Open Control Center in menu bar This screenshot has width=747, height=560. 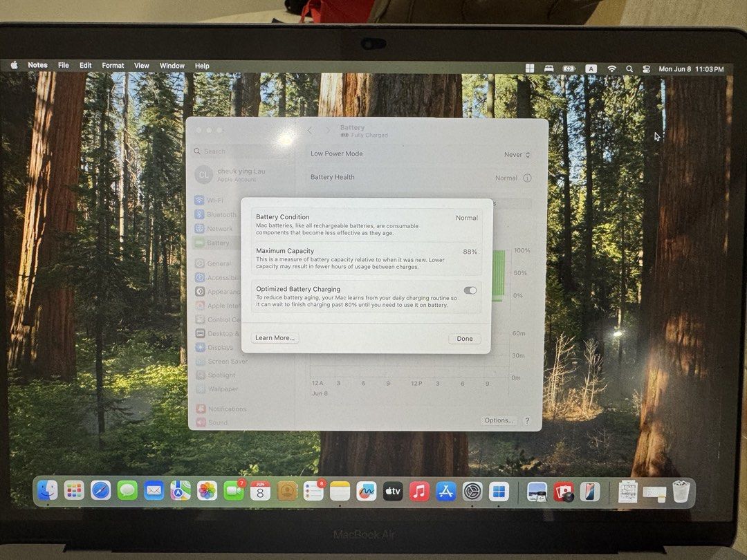(646, 69)
